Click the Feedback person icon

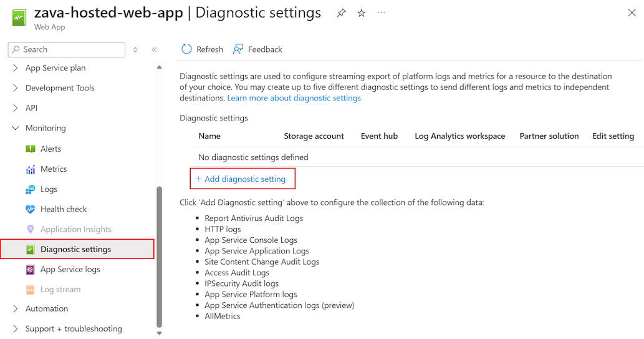pos(238,49)
